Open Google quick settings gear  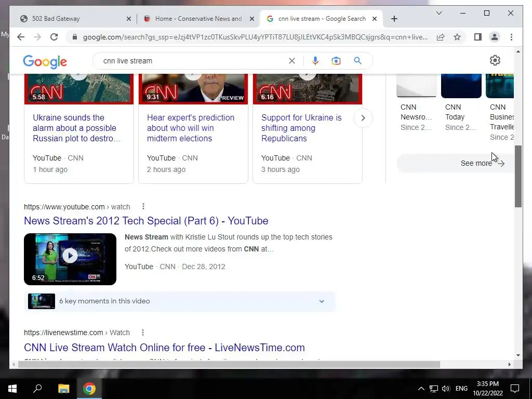point(495,60)
